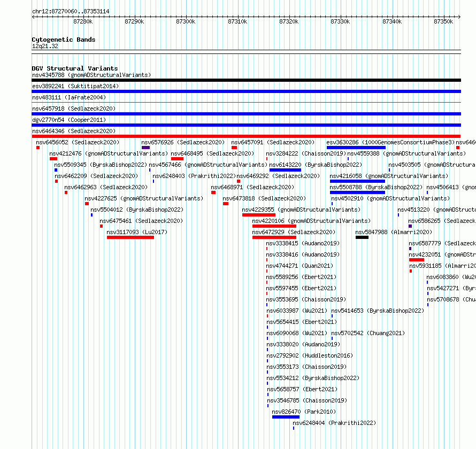Select the nsv6475461 (Sedlazeck2020) label
Image resolution: width=476 pixels, height=449 pixels.
click(x=142, y=221)
